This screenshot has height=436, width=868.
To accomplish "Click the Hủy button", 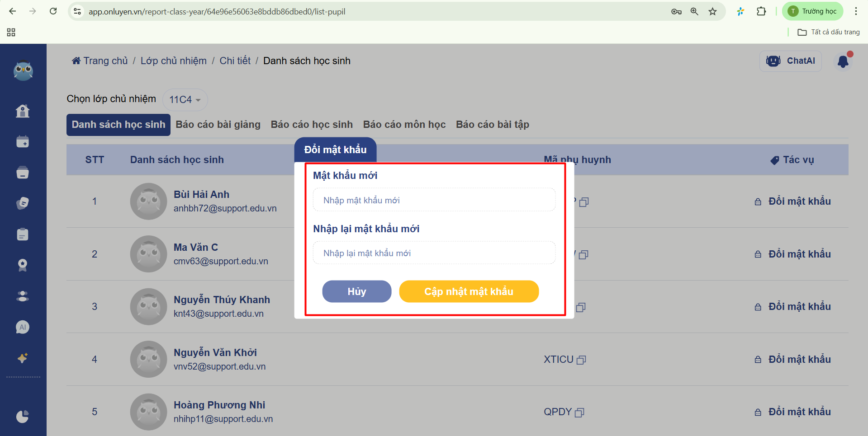I will (x=356, y=291).
